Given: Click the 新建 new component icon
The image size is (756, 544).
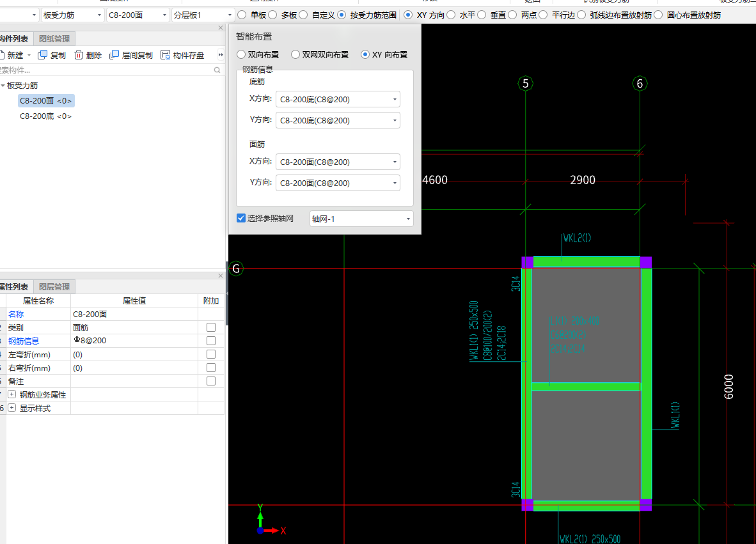Looking at the screenshot, I should [x=2, y=55].
